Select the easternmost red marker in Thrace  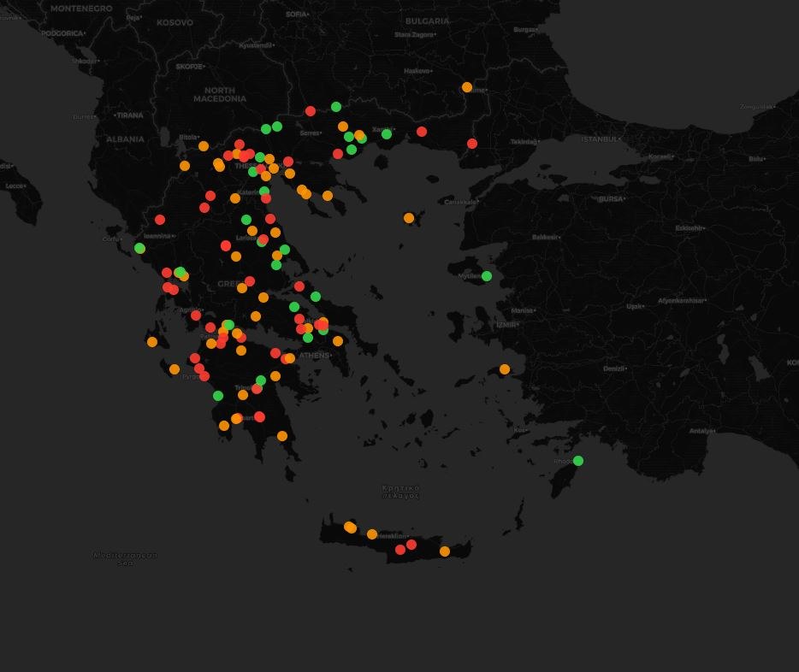pos(472,144)
